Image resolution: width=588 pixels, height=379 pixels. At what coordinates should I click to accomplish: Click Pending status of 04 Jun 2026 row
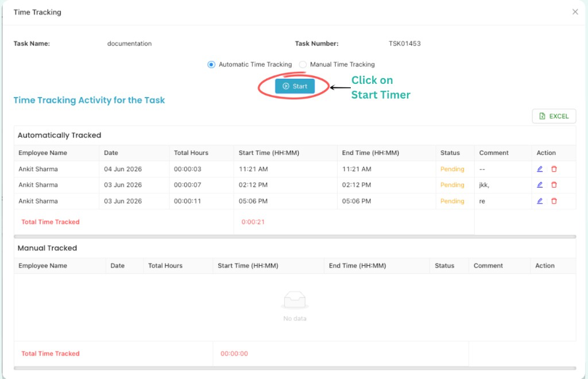pyautogui.click(x=452, y=169)
